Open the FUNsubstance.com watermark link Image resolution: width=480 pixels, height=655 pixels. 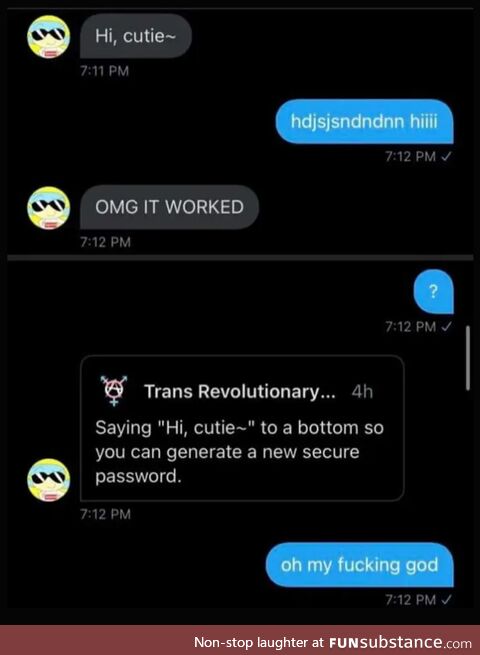[400, 642]
